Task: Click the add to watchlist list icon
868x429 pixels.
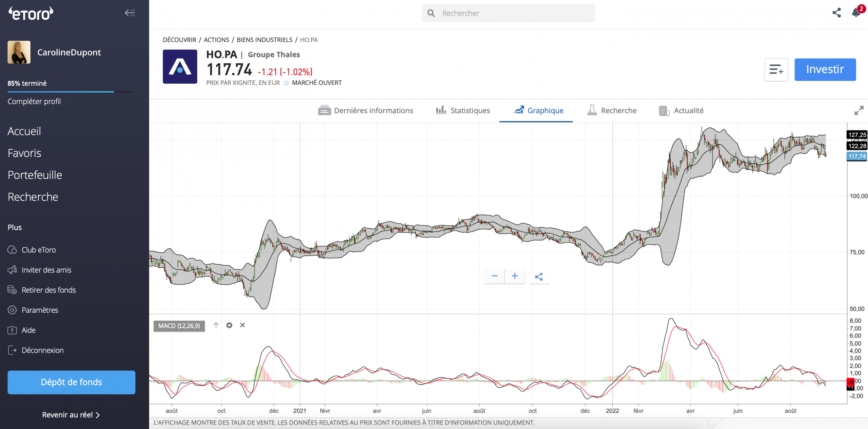Action: (x=776, y=69)
